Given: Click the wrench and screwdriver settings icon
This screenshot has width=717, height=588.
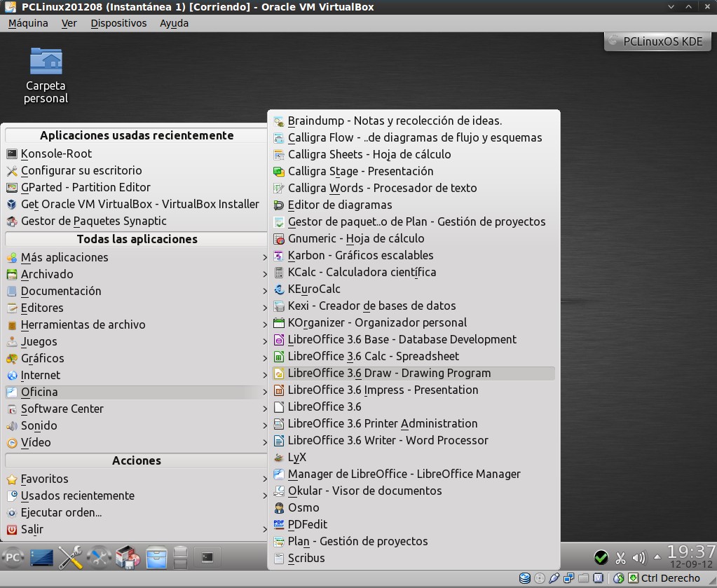Looking at the screenshot, I should click(x=70, y=558).
